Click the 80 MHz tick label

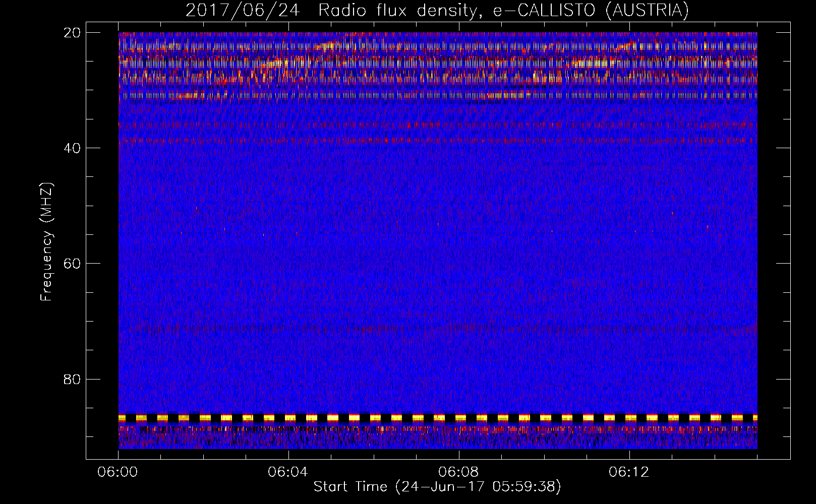(x=72, y=379)
